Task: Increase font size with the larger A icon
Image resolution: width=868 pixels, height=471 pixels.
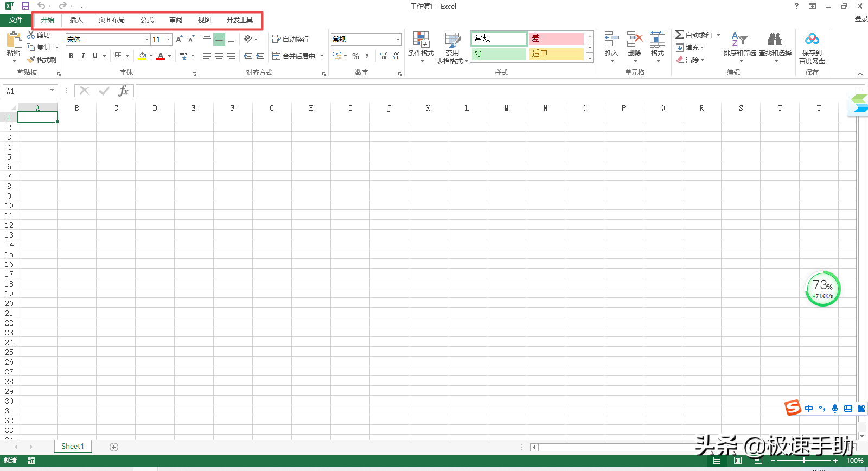Action: point(179,39)
